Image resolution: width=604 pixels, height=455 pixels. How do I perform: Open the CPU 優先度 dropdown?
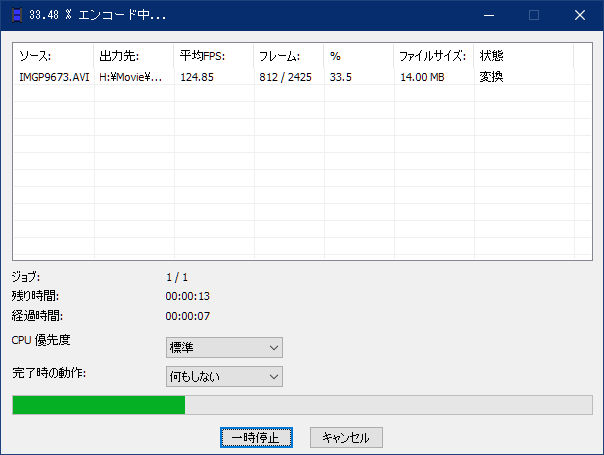(224, 347)
